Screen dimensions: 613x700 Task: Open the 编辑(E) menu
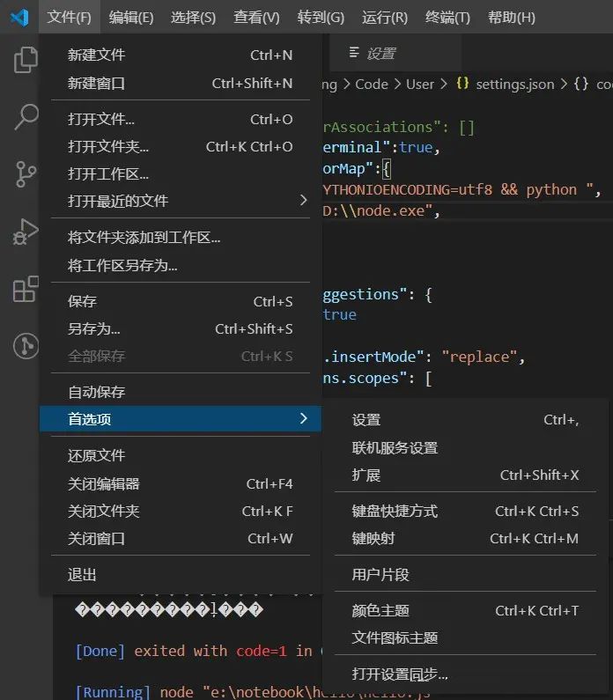(x=131, y=18)
